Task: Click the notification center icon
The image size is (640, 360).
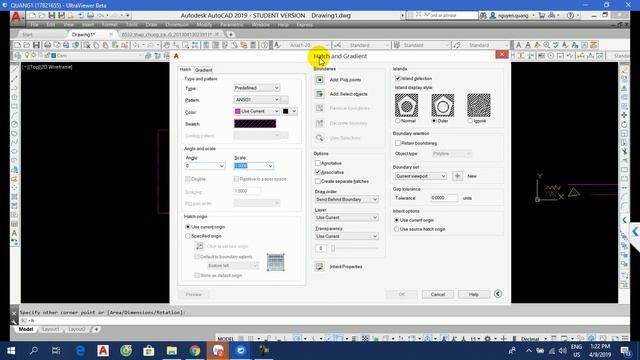Action: 626,351
